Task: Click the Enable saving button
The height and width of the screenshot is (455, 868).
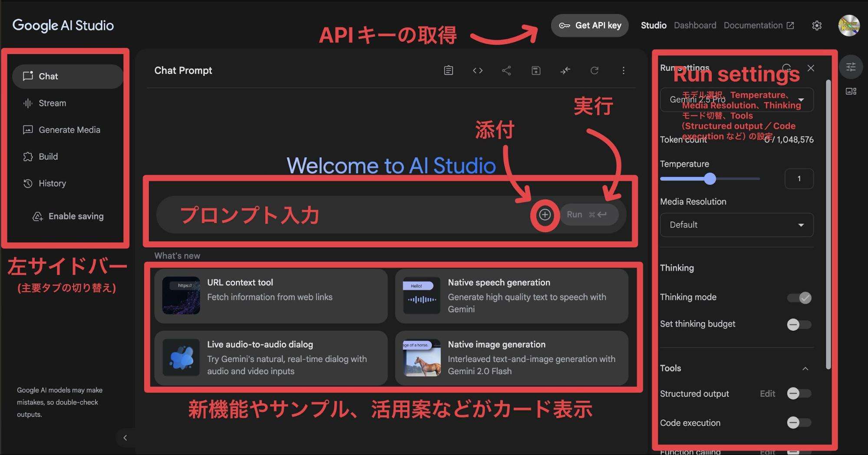Action: tap(68, 216)
